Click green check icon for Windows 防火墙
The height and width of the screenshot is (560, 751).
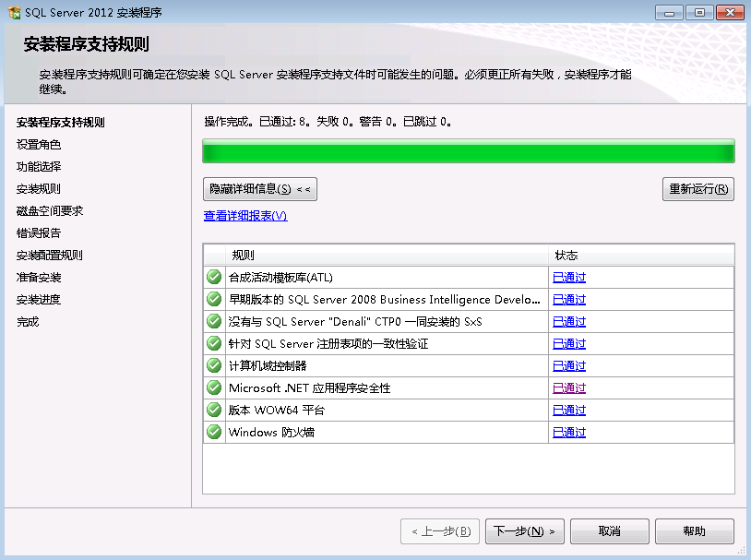(x=214, y=432)
